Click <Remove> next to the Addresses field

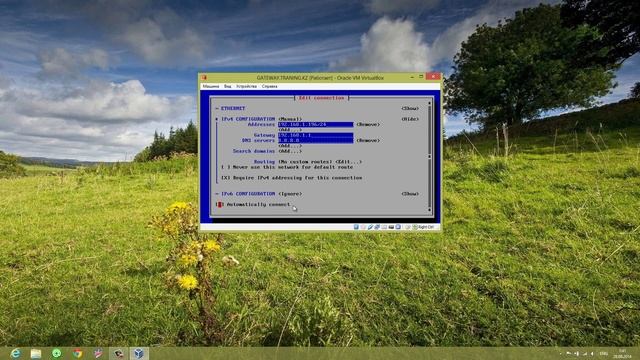368,124
